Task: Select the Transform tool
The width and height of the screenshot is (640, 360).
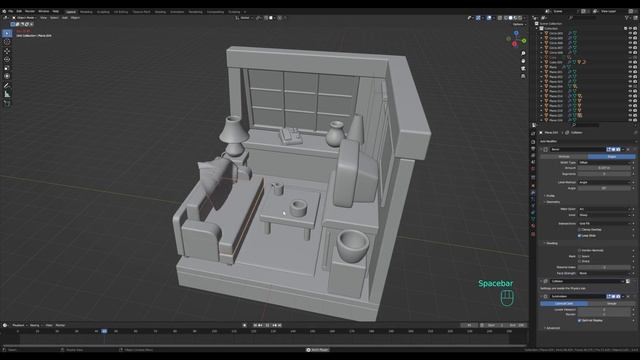Action: click(7, 76)
